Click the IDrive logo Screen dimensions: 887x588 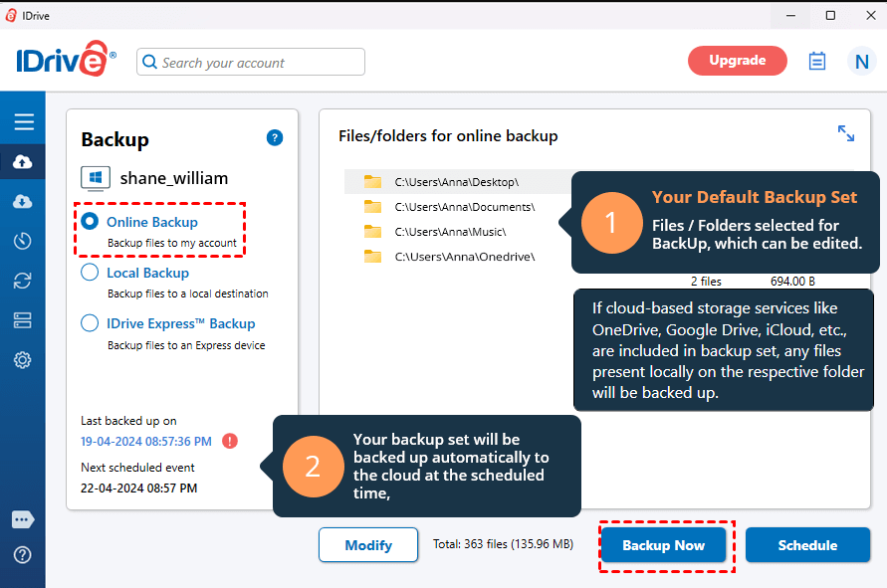pyautogui.click(x=66, y=59)
